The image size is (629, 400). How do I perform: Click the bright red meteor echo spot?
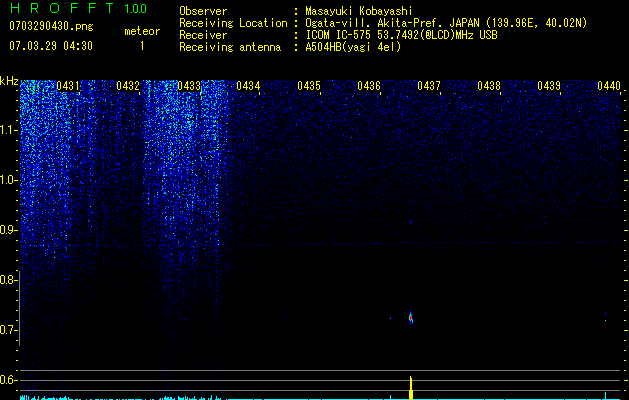[x=410, y=318]
